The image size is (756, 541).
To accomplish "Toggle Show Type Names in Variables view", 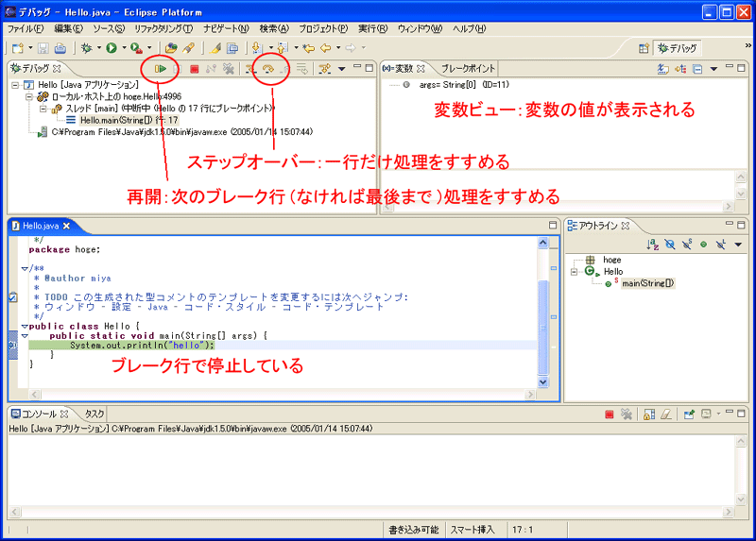I will 663,69.
